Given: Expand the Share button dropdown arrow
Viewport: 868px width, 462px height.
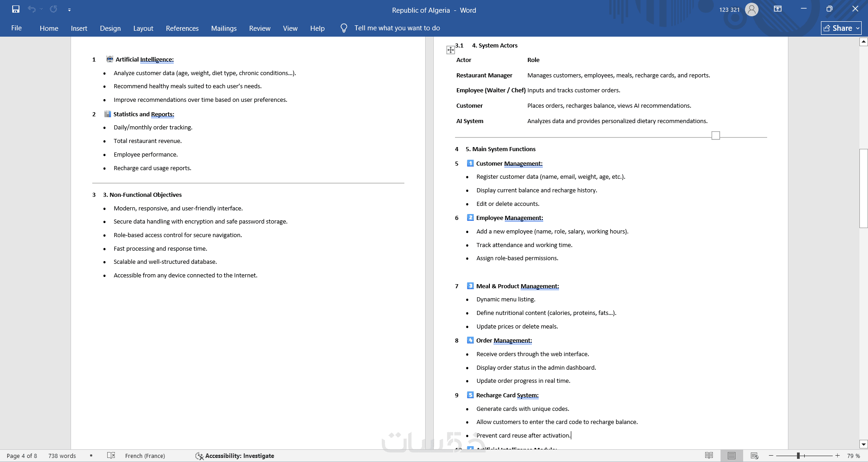Looking at the screenshot, I should (x=858, y=28).
